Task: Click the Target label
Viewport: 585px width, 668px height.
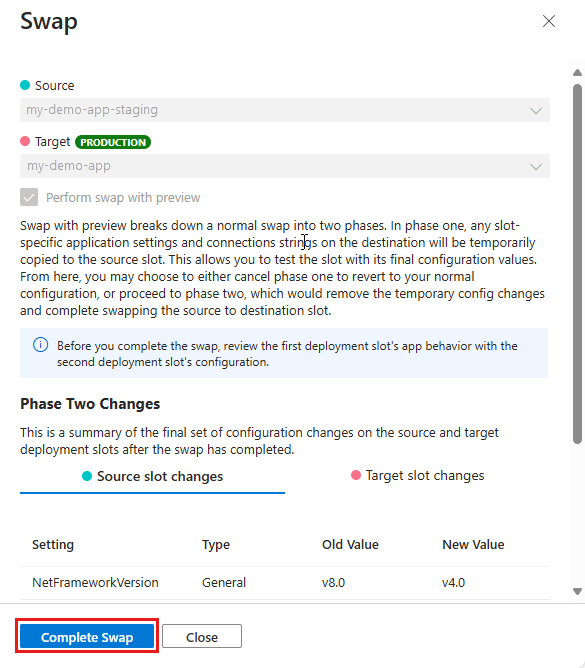Action: 52,142
